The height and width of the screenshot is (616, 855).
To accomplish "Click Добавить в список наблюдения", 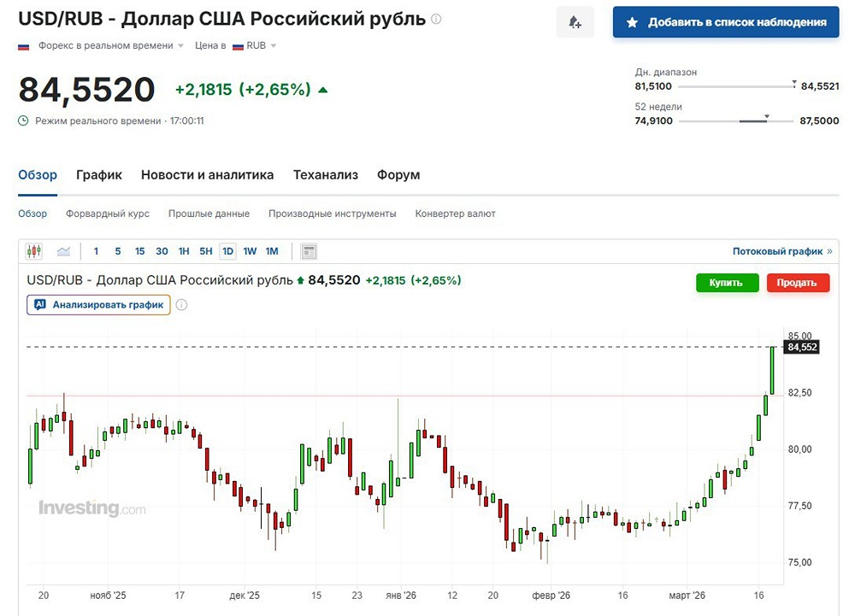I will pos(726,22).
